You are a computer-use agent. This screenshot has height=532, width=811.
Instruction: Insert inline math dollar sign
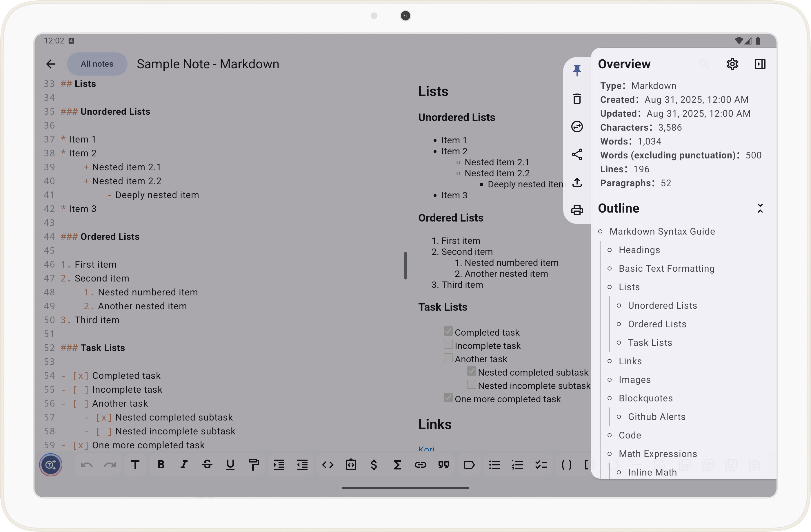[x=374, y=465]
